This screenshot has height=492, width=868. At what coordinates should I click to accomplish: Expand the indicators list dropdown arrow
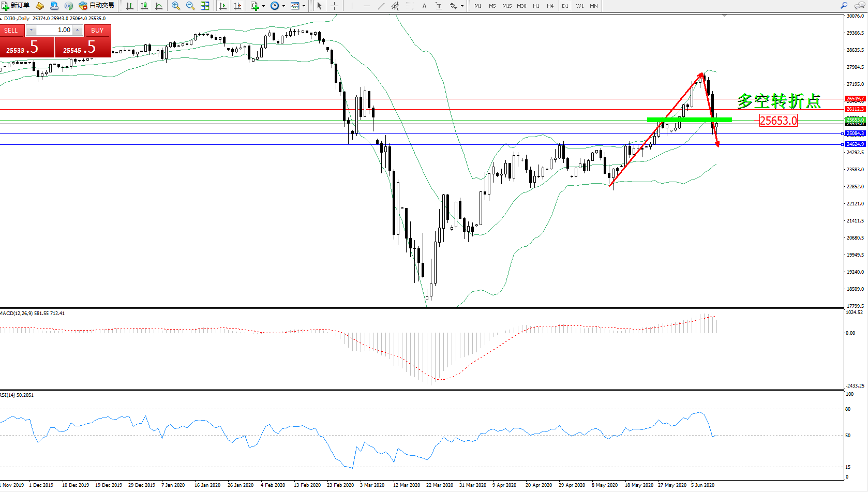(x=263, y=6)
